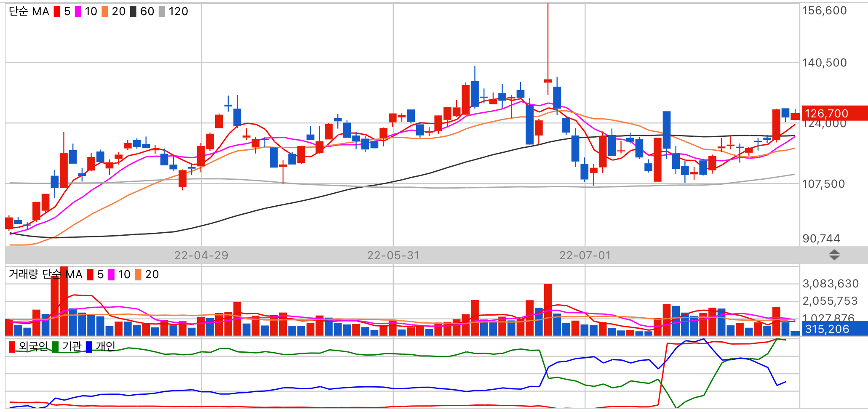Image resolution: width=868 pixels, height=412 pixels.
Task: Click the 외국인 investor legend label
Action: (33, 346)
